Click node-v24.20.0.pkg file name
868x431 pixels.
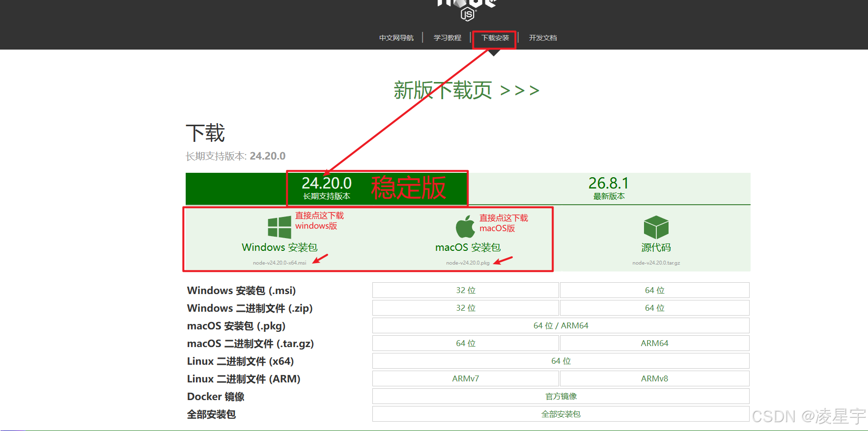(468, 263)
